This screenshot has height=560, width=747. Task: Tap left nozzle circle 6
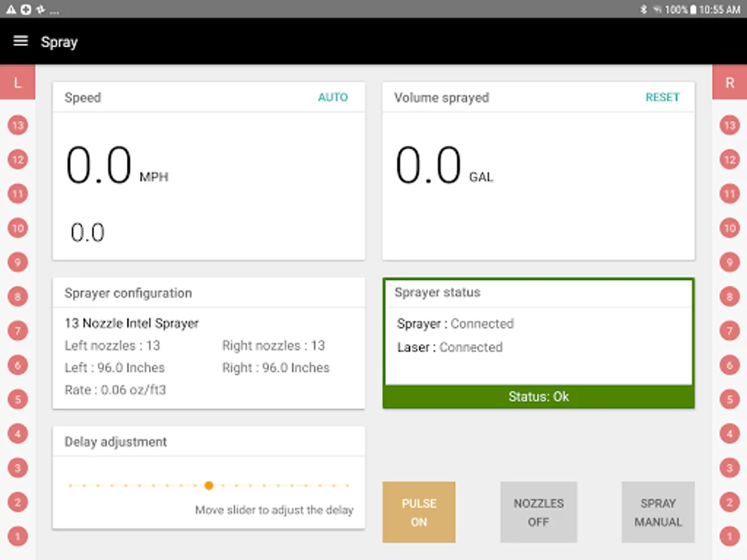17,365
